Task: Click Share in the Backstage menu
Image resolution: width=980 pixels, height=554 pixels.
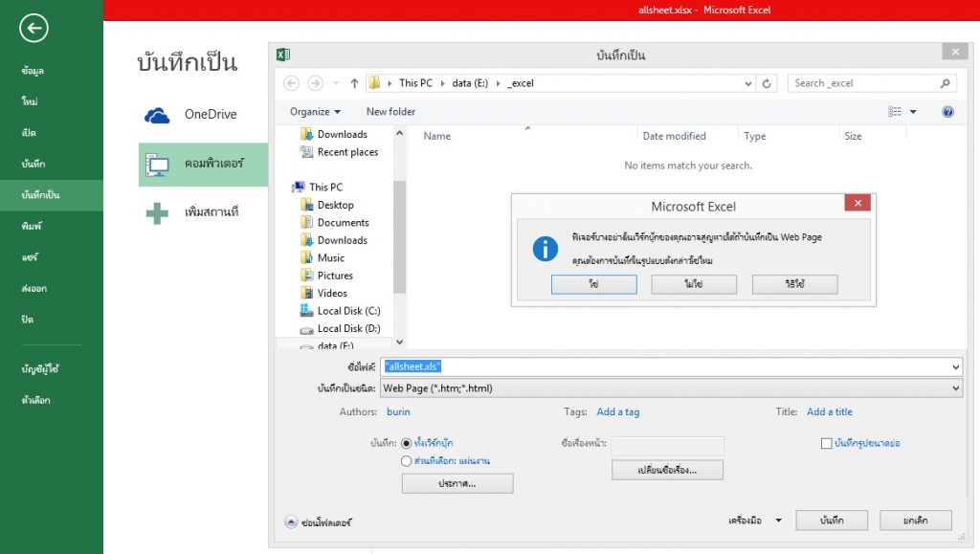Action: tap(30, 256)
